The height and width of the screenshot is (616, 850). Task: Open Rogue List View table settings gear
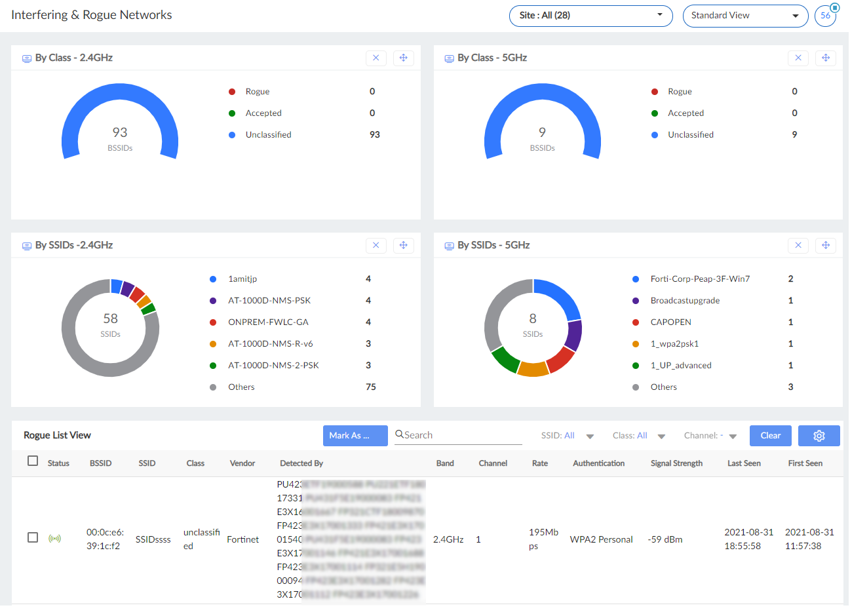pos(819,435)
